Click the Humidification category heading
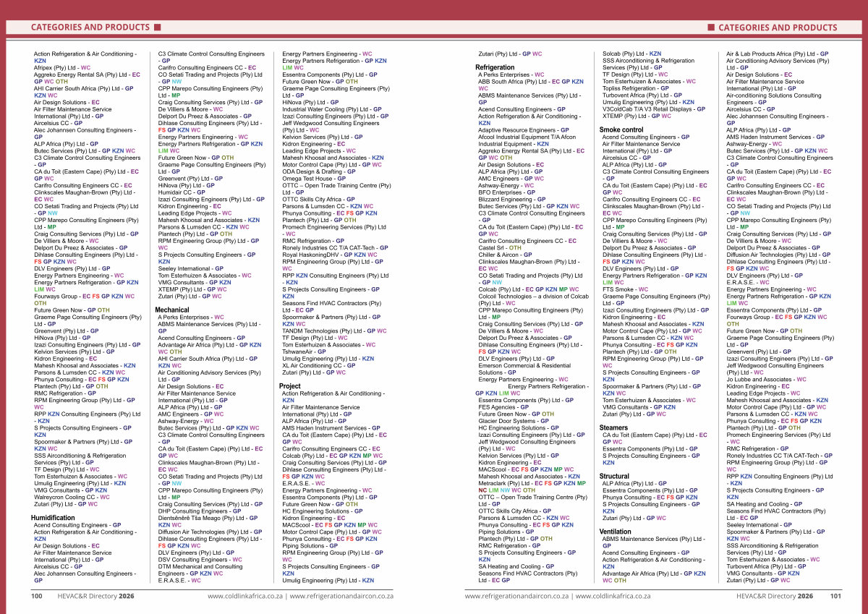Viewport: 868px width, 614px height. (x=53, y=518)
